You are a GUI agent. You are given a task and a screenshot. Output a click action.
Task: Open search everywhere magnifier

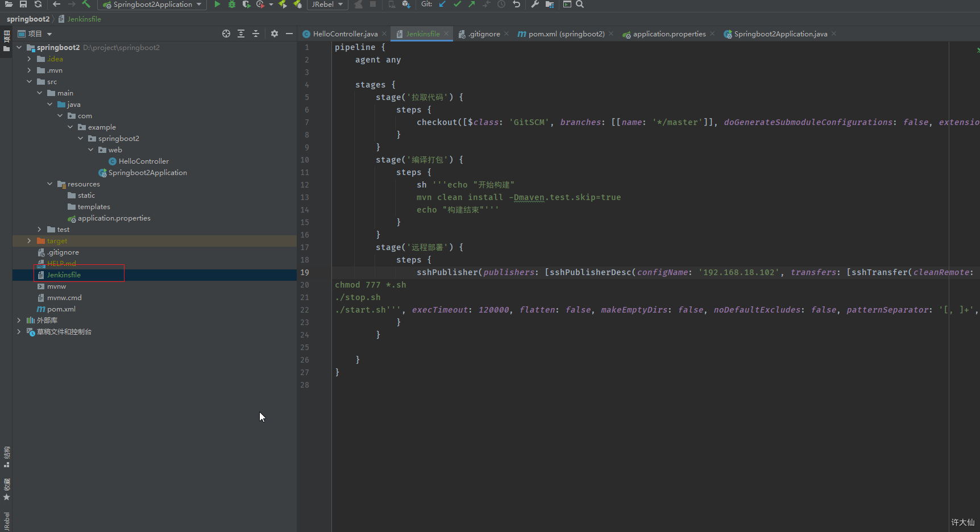580,5
